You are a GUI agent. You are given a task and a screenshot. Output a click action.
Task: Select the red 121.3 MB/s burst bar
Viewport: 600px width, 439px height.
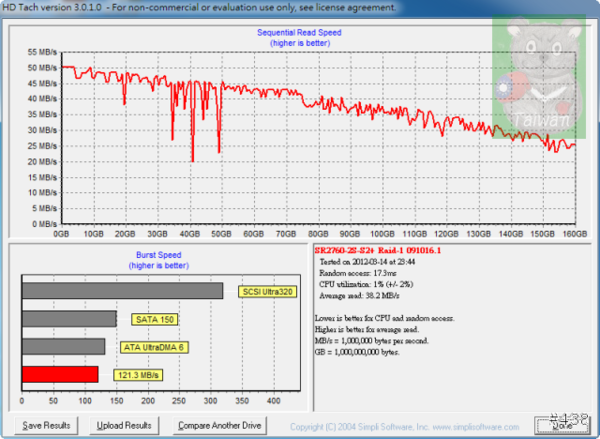[60, 374]
